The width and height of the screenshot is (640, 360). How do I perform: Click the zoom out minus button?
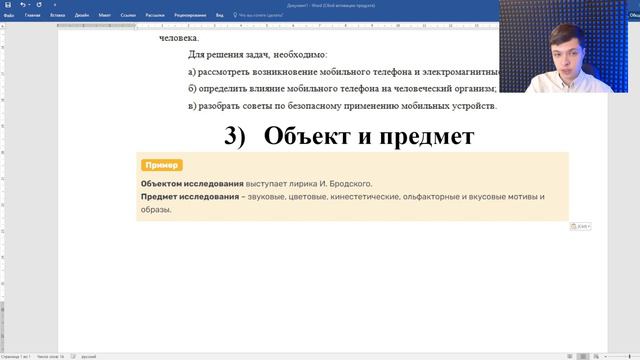pyautogui.click(x=606, y=356)
